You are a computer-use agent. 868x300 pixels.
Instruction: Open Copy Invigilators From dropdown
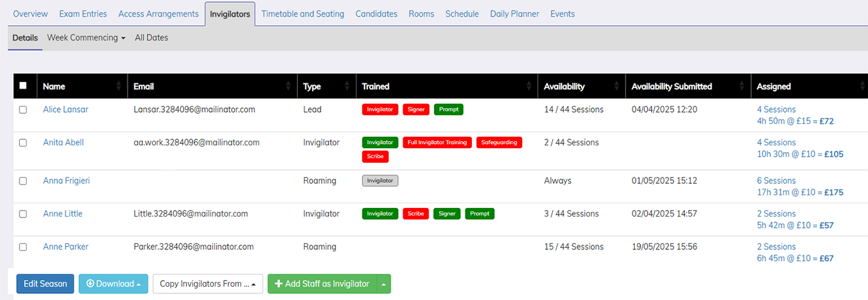tap(208, 284)
